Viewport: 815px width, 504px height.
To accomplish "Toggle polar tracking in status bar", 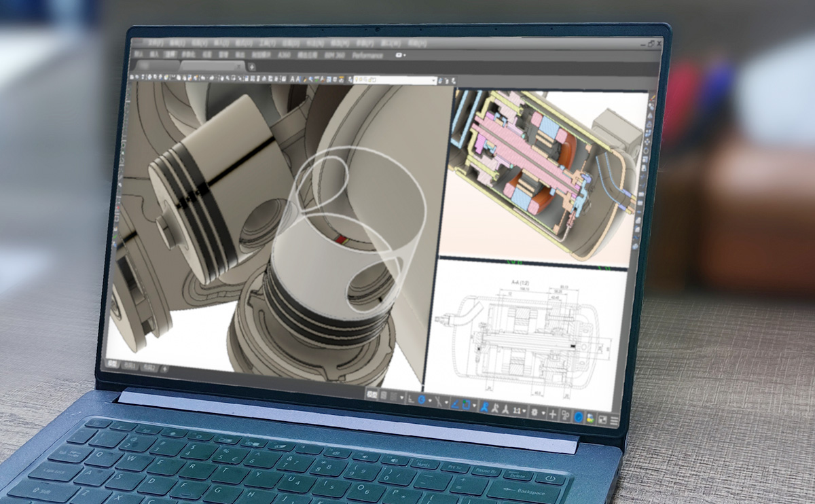I will click(x=421, y=399).
